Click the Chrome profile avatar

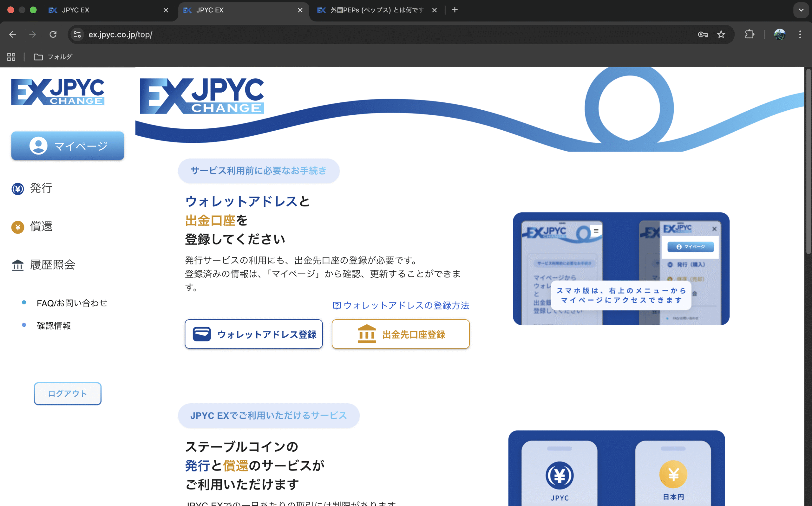(780, 35)
